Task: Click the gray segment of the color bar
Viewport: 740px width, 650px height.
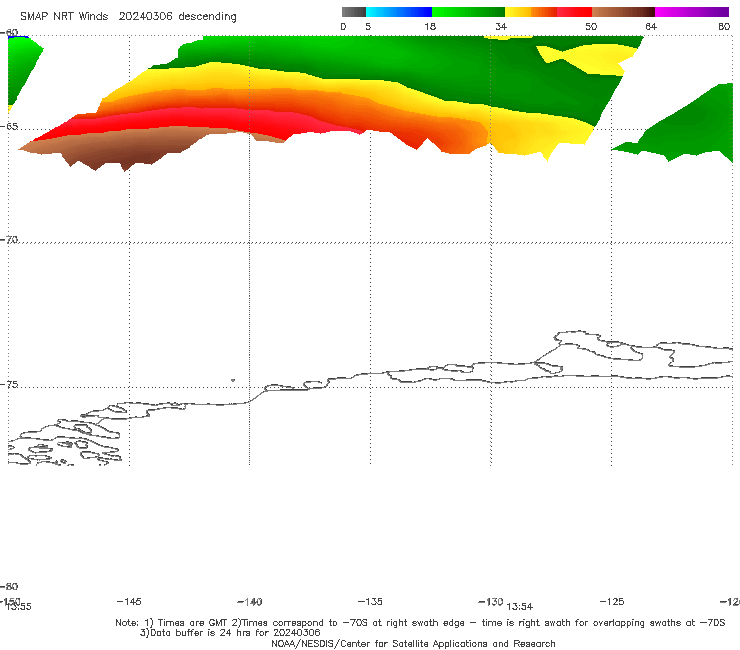Action: (353, 12)
